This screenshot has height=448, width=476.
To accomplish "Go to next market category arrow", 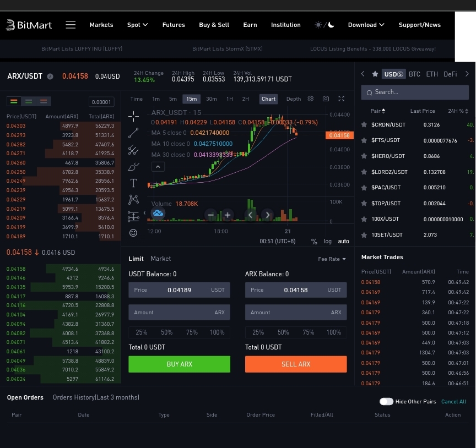I will click(x=467, y=74).
